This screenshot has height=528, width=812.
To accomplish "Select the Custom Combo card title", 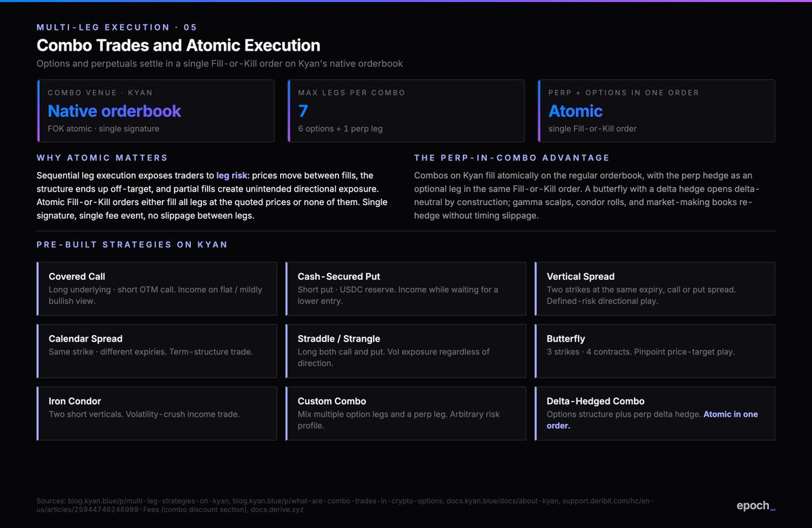I will tap(332, 401).
